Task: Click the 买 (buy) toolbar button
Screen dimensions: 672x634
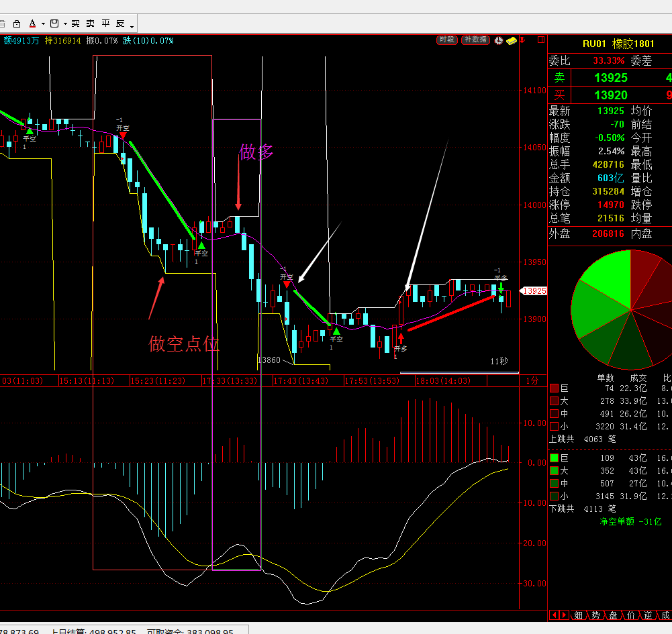Action: 76,23
